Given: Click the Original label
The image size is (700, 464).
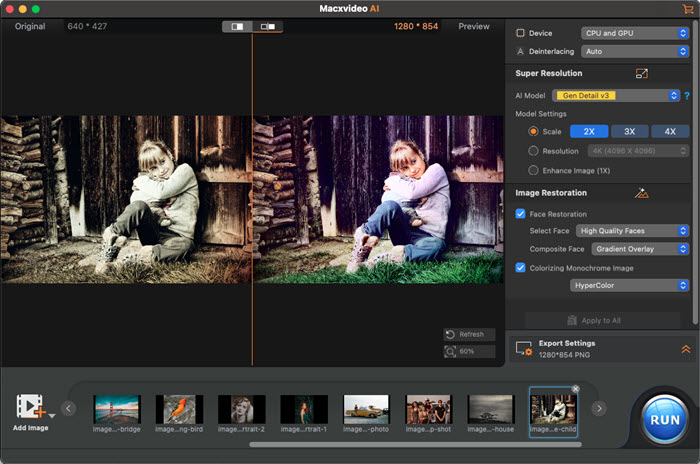Looking at the screenshot, I should tap(30, 26).
